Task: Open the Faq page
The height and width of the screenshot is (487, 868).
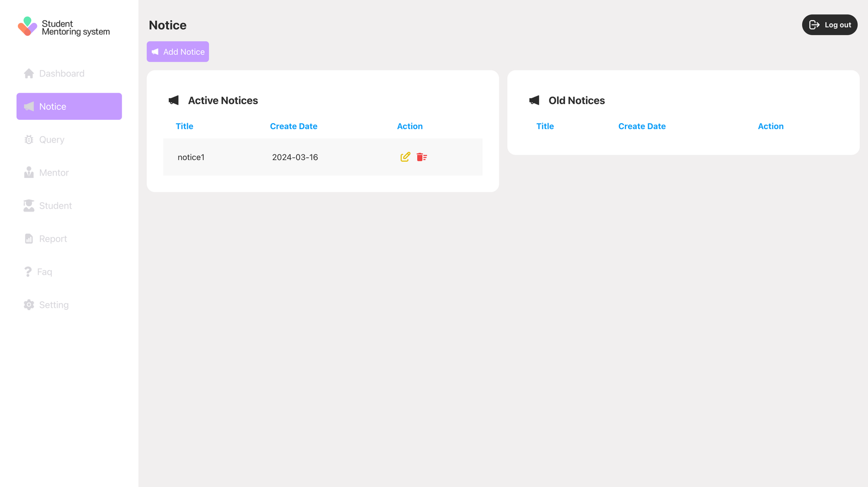Action: click(69, 272)
